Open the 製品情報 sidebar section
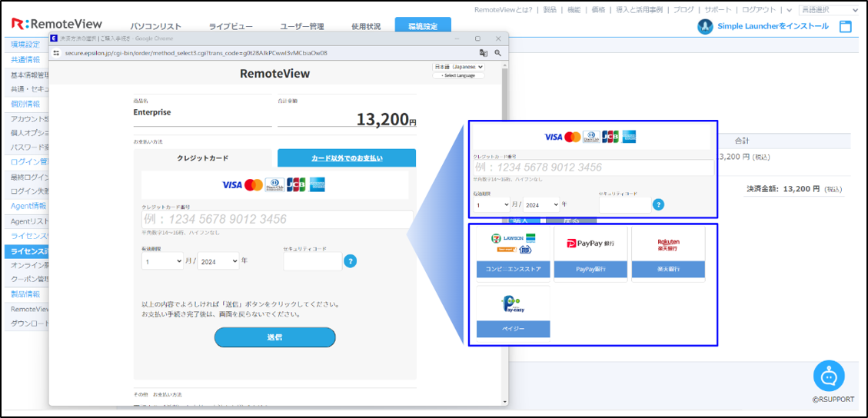The image size is (868, 418). click(x=25, y=294)
